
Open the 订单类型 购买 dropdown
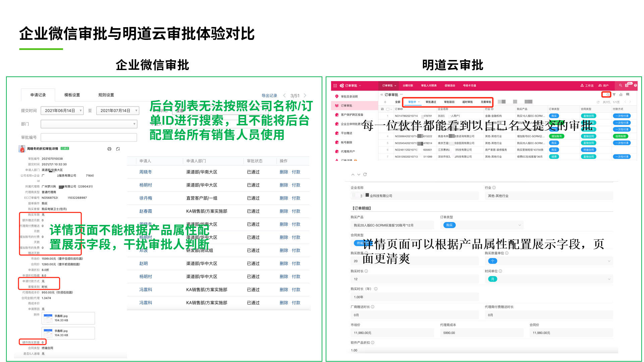482,225
